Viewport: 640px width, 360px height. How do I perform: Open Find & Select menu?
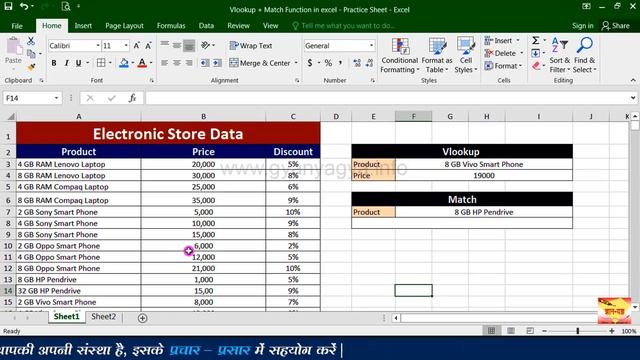(584, 55)
